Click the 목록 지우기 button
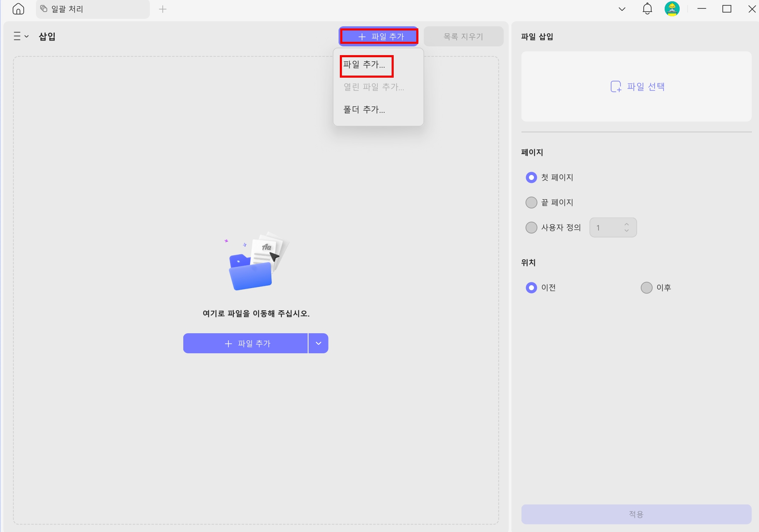The image size is (759, 532). coord(463,36)
